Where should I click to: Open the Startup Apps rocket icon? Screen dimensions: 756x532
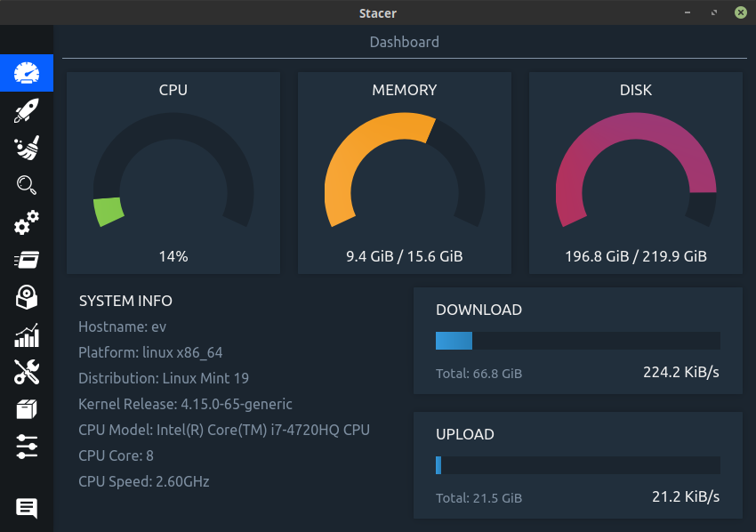click(x=27, y=110)
